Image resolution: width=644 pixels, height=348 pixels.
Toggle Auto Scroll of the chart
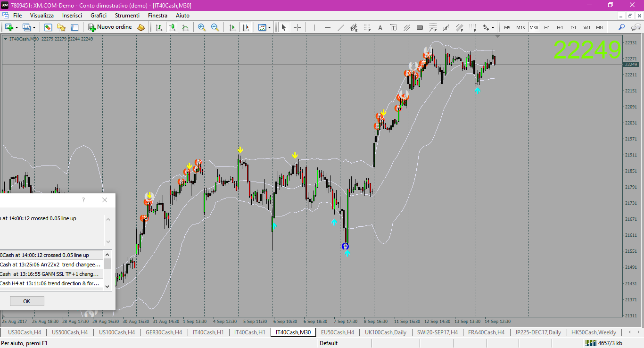(232, 27)
